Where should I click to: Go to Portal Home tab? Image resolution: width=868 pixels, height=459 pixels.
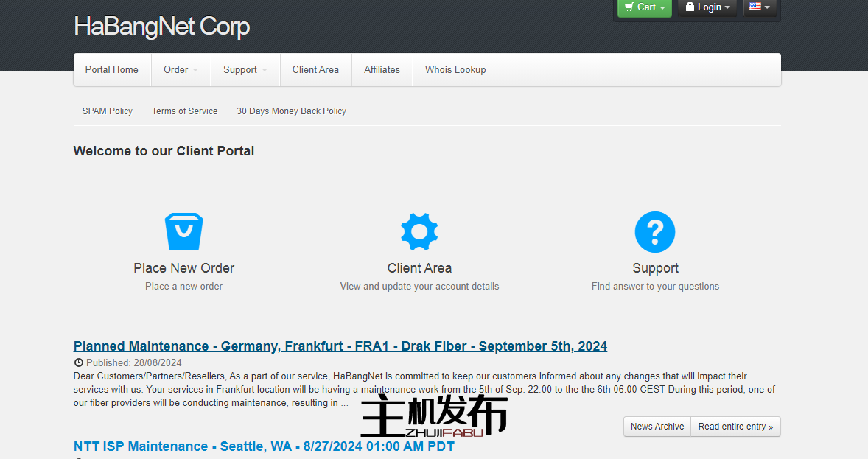(112, 70)
